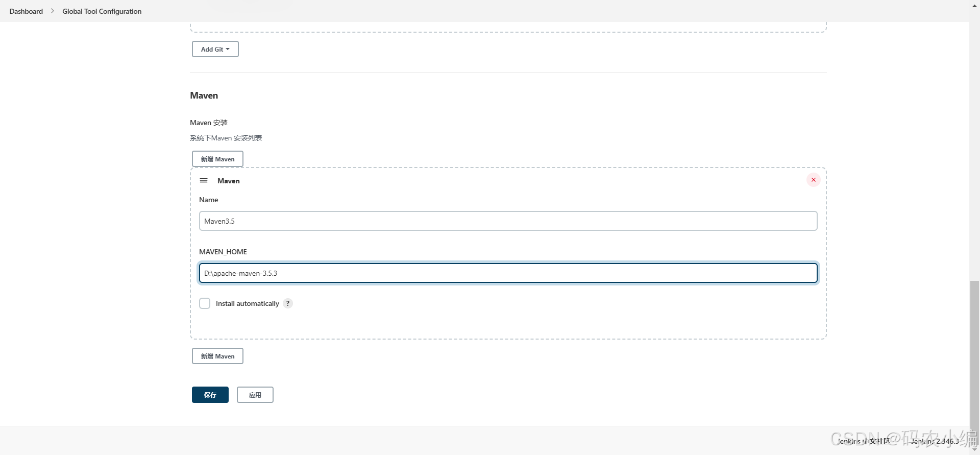Navigate to Dashboard via breadcrumb
Viewport: 980px width, 455px height.
tap(26, 11)
